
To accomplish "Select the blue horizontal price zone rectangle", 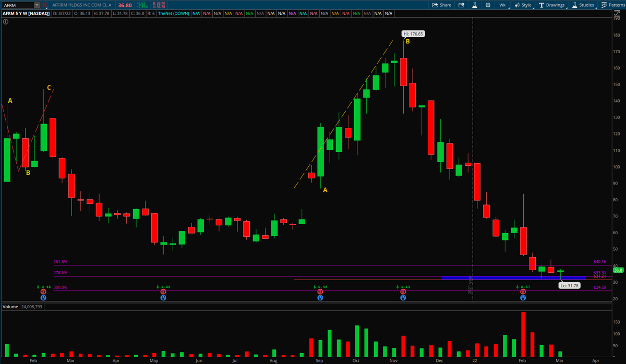I will pyautogui.click(x=513, y=277).
